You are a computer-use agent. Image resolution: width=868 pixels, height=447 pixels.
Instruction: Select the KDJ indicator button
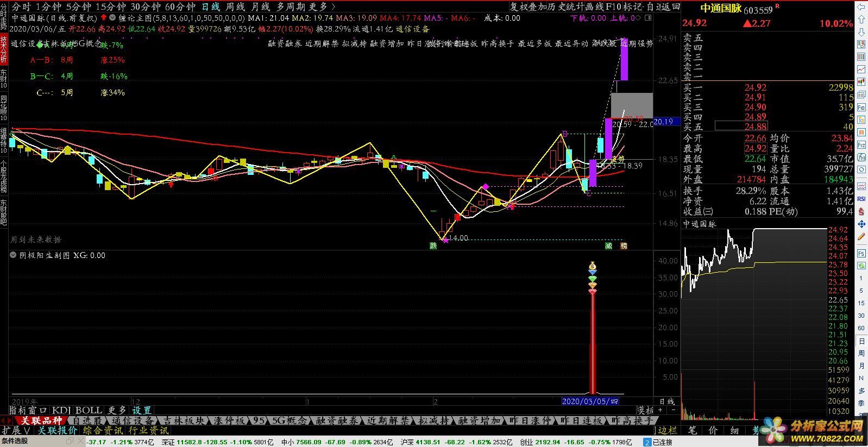pos(61,410)
